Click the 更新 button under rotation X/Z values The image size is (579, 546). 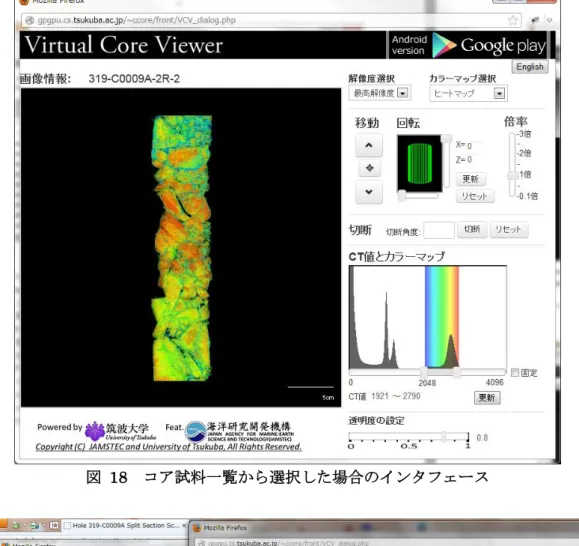coord(470,179)
